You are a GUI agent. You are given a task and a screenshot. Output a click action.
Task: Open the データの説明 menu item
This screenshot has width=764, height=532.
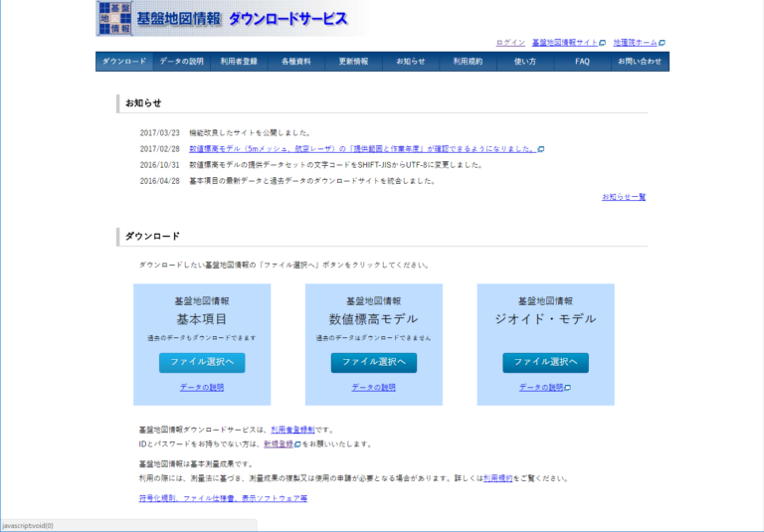[x=181, y=62]
